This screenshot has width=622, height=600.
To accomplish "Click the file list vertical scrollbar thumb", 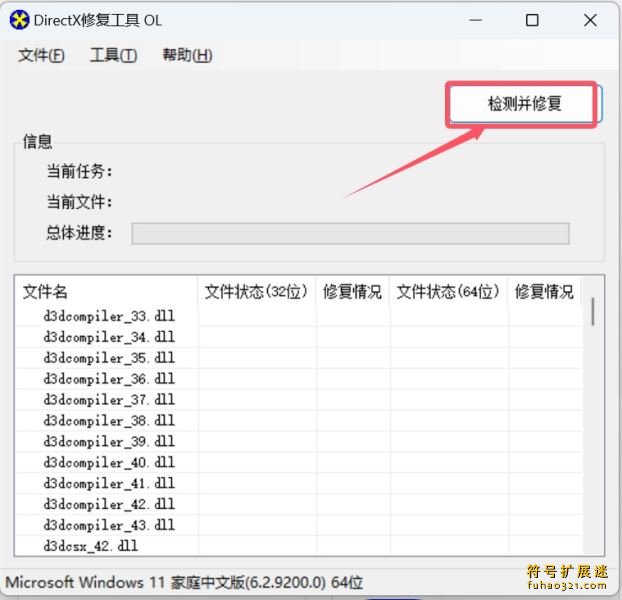I will click(x=593, y=312).
